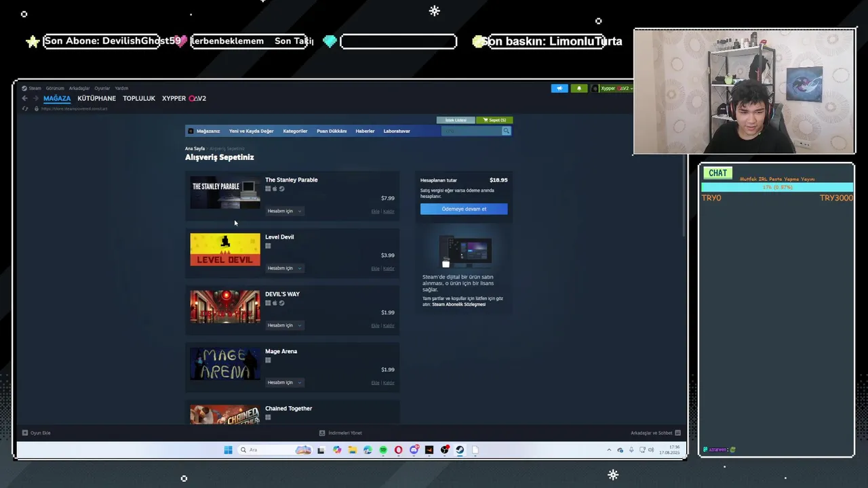This screenshot has height=488, width=868.
Task: Click Ekle for Level Devil
Action: tap(375, 268)
